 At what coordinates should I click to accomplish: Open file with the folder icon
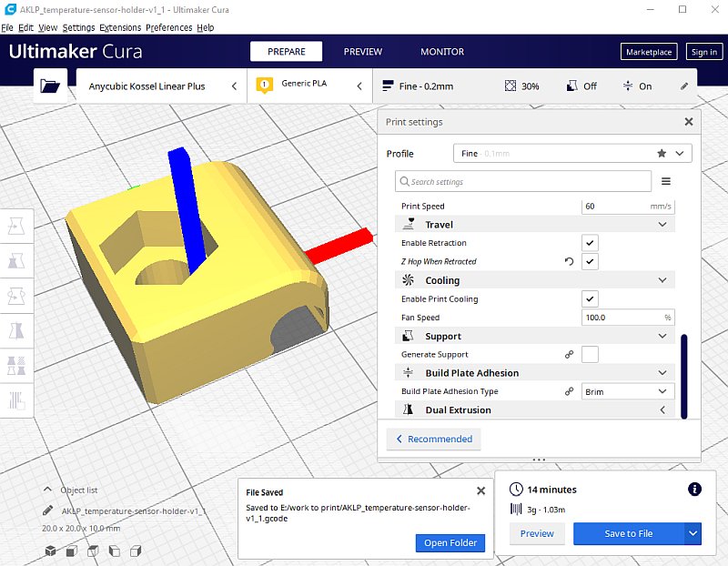(x=50, y=86)
